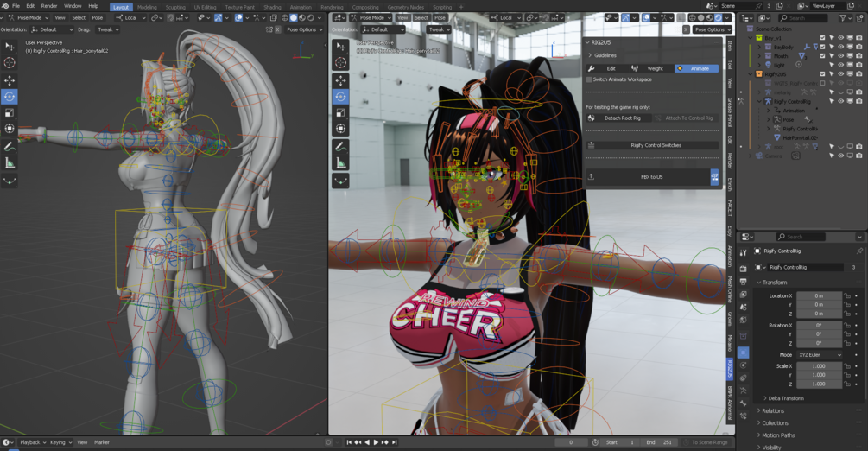Expand Delta Transform subpanel

785,398
